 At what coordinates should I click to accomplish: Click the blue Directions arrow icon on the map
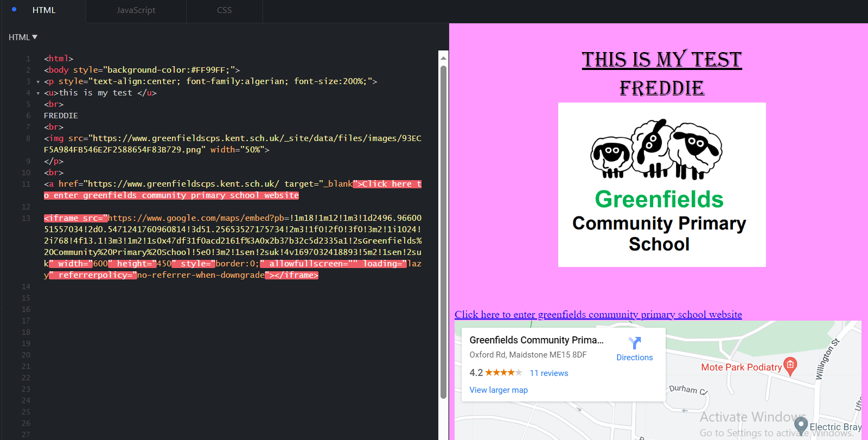[634, 343]
